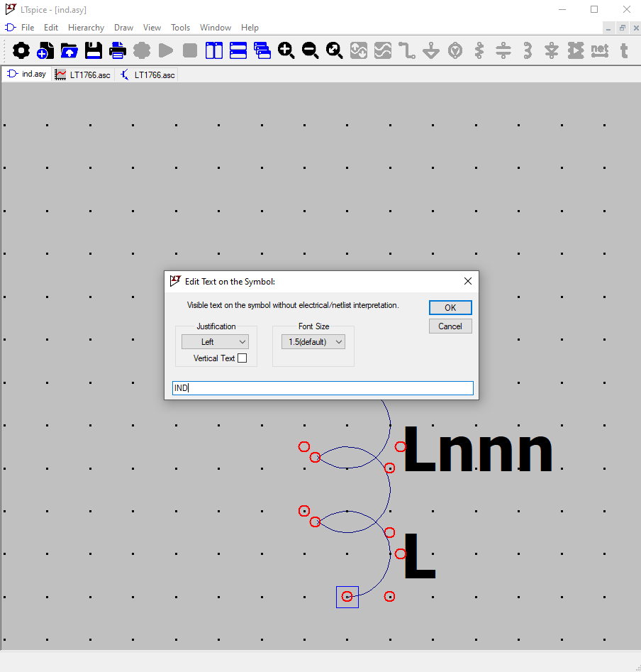The height and width of the screenshot is (672, 641).
Task: Expand the Font Size dropdown
Action: pos(313,342)
